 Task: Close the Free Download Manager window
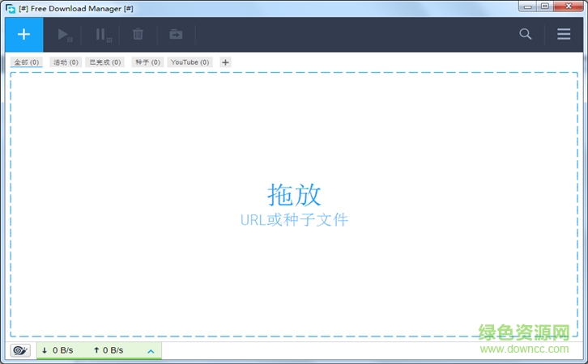click(569, 6)
